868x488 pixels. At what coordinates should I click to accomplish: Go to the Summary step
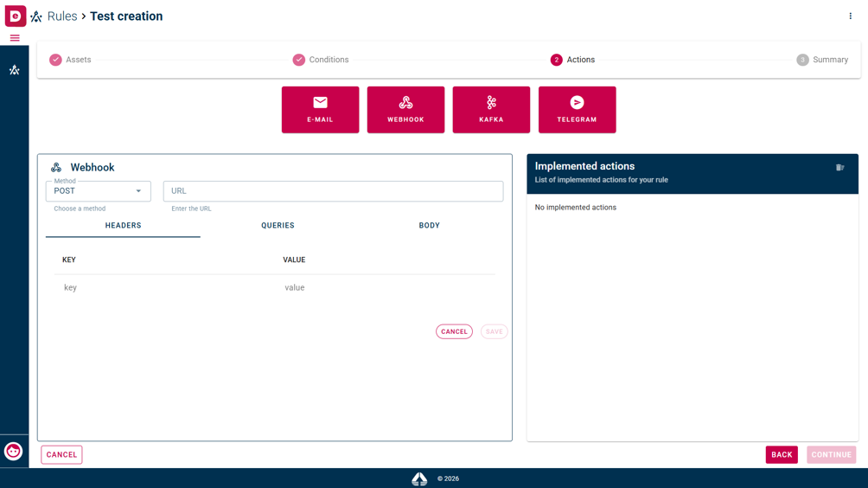coord(822,60)
